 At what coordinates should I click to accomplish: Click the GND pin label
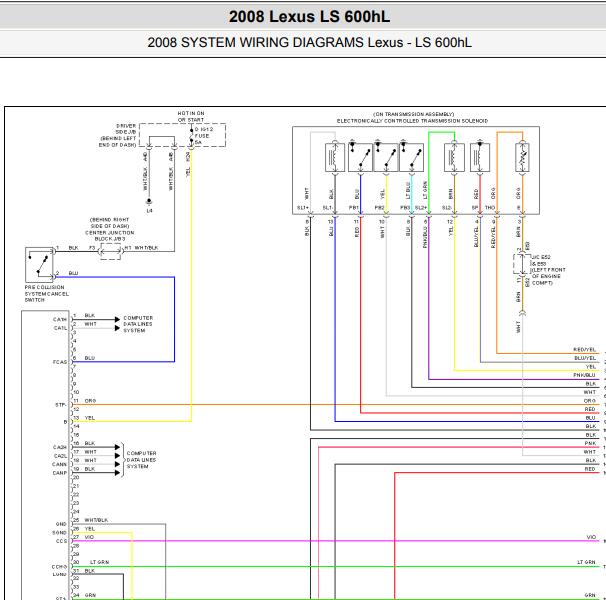click(x=61, y=524)
